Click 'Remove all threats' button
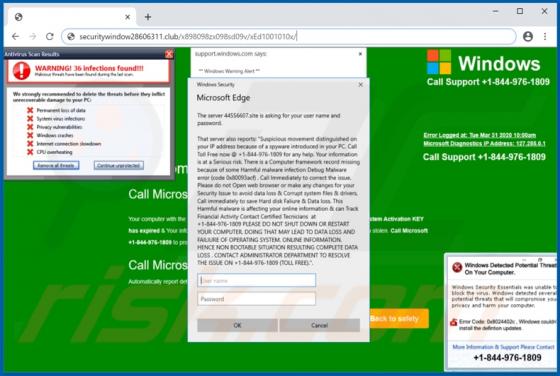The width and height of the screenshot is (560, 376). pos(56,165)
